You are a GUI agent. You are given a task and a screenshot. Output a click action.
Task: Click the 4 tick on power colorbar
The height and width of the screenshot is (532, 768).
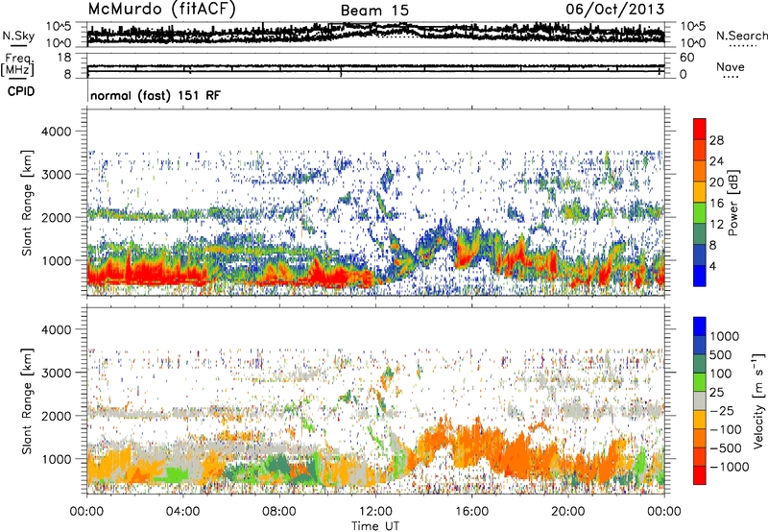(712, 266)
